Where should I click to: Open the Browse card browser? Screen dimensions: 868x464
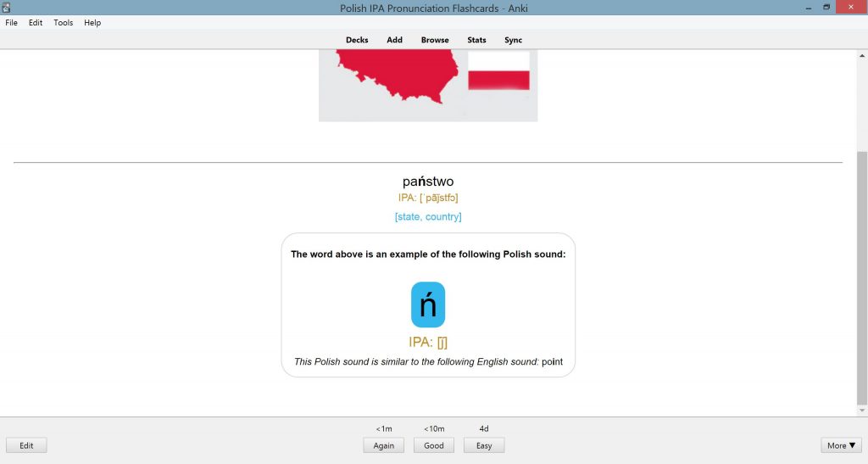click(x=435, y=40)
